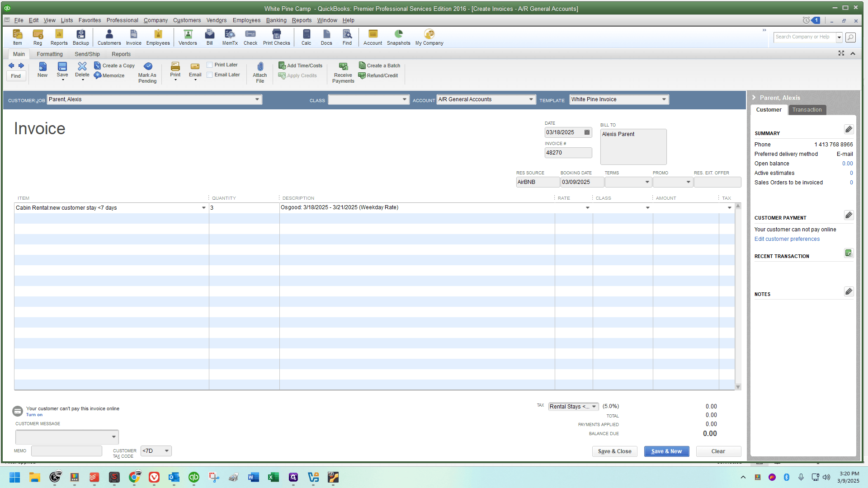Click New invoice icon in ribbon

[42, 70]
